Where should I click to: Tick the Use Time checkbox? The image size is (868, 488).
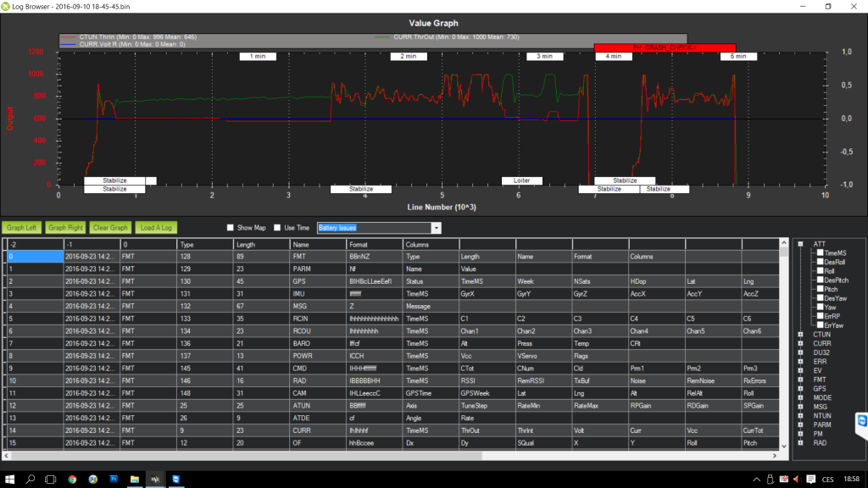click(277, 228)
